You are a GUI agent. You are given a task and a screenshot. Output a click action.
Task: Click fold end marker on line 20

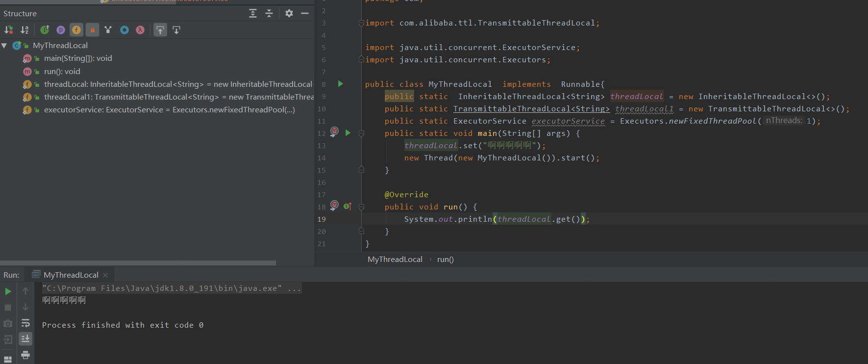(361, 231)
